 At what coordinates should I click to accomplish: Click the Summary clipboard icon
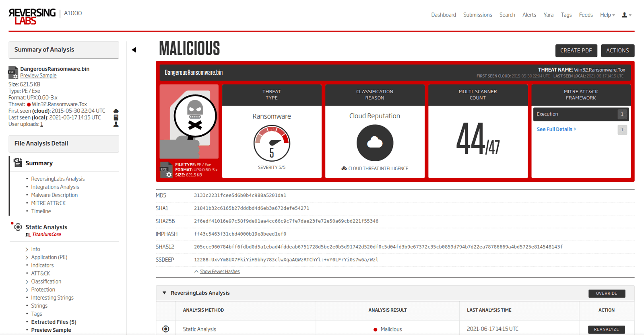18,163
